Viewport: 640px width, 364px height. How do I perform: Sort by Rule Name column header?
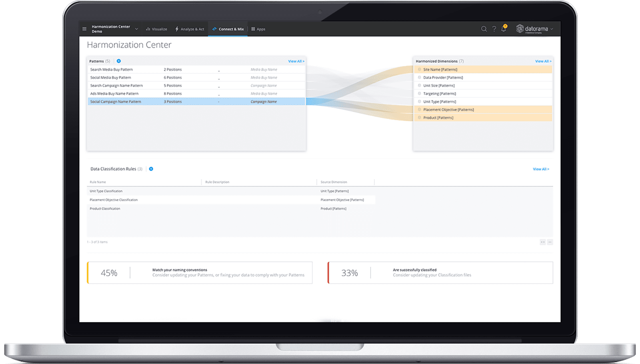pyautogui.click(x=98, y=182)
